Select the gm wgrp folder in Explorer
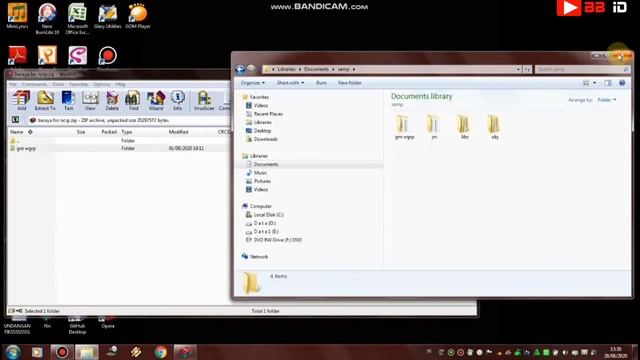 tap(404, 127)
